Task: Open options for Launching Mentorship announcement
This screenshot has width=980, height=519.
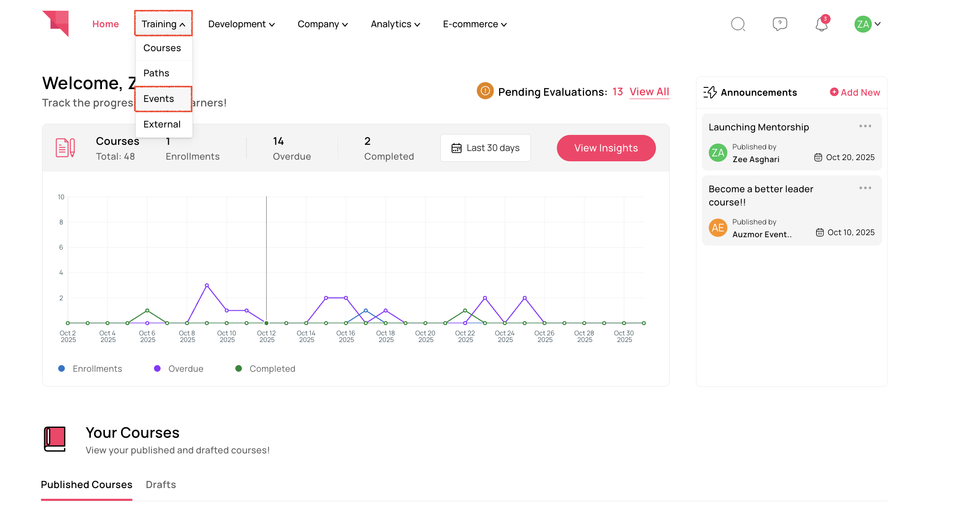Action: (x=865, y=126)
